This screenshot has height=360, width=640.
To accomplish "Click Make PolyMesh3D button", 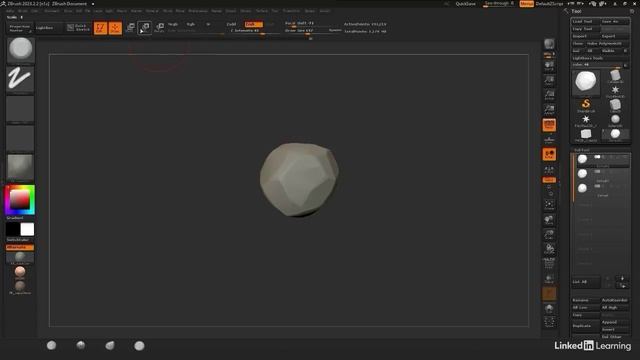I will (x=607, y=43).
